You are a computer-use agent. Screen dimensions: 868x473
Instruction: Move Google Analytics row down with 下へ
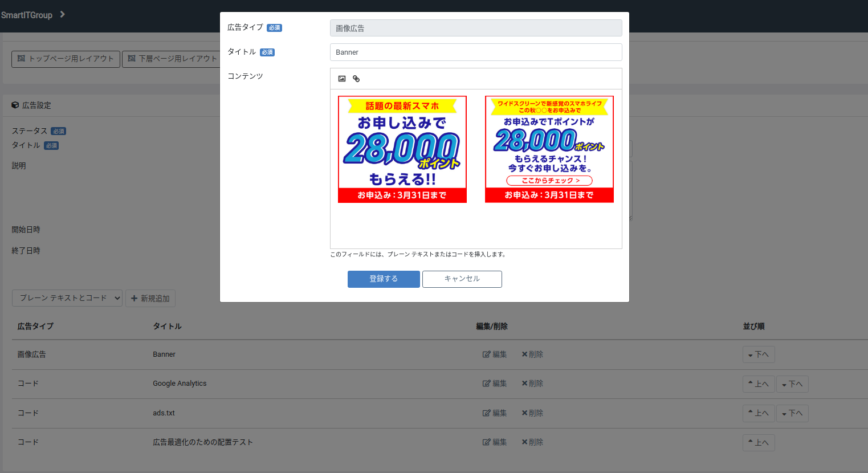pos(792,384)
